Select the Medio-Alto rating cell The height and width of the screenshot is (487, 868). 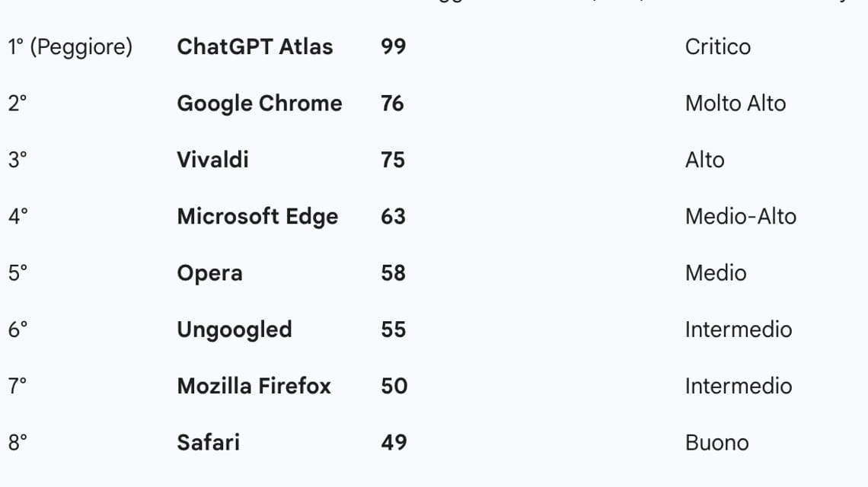[x=740, y=217]
